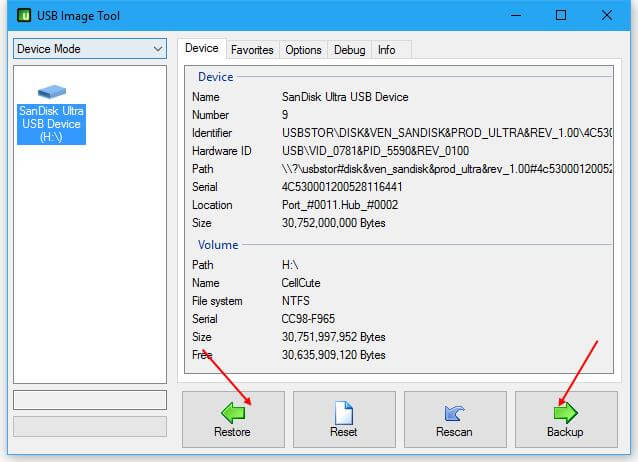The width and height of the screenshot is (638, 462).
Task: Click the Restore button label
Action: pos(232,432)
